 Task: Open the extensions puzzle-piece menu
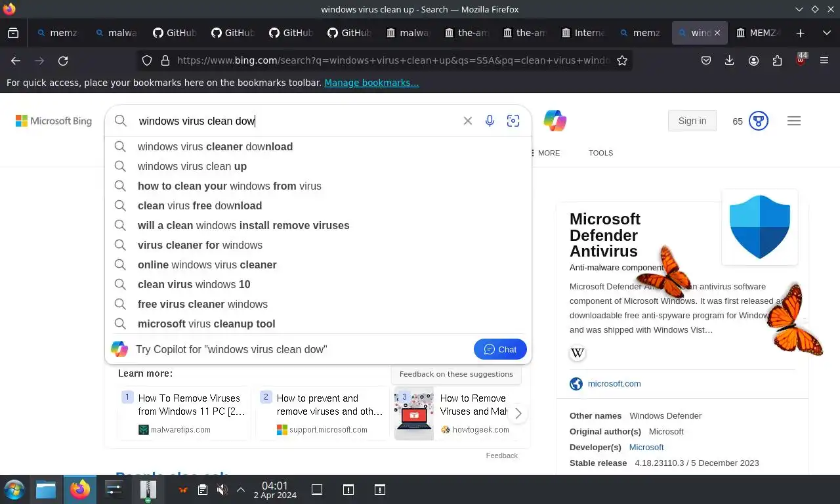point(777,60)
